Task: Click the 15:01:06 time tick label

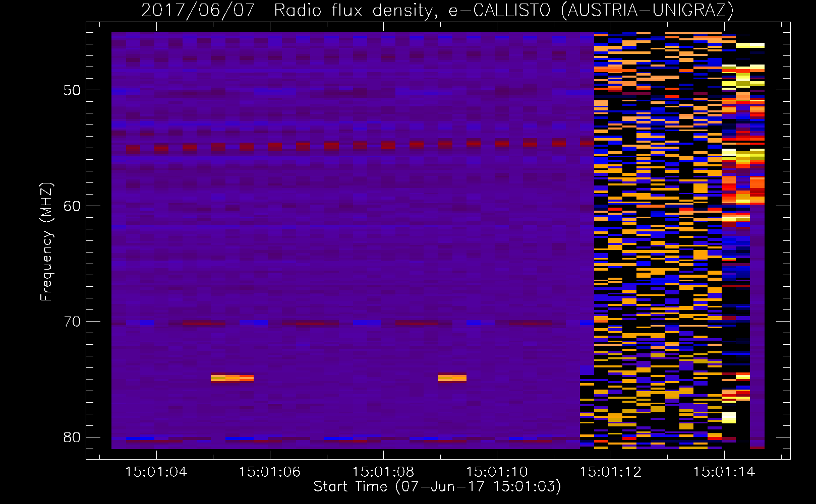Action: (x=270, y=472)
